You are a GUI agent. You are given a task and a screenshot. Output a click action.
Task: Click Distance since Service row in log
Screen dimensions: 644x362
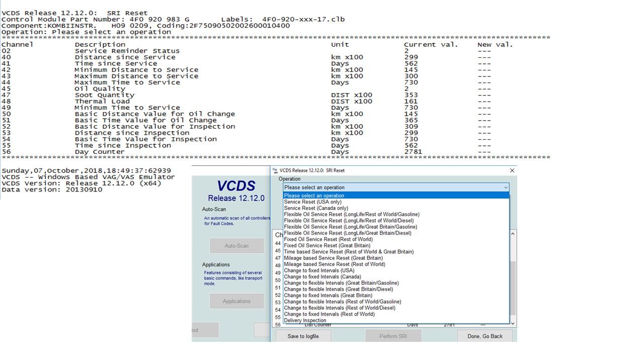[247, 57]
